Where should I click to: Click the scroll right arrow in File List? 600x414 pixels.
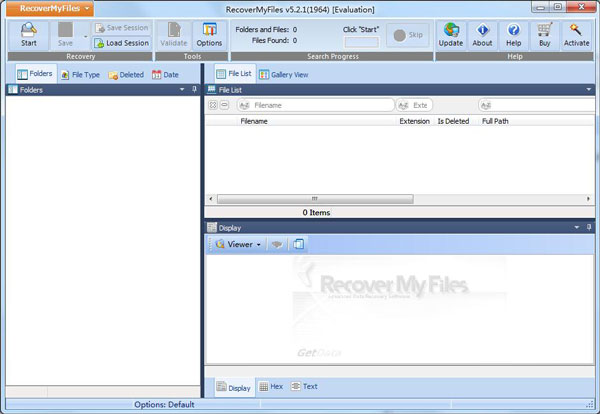pyautogui.click(x=588, y=199)
